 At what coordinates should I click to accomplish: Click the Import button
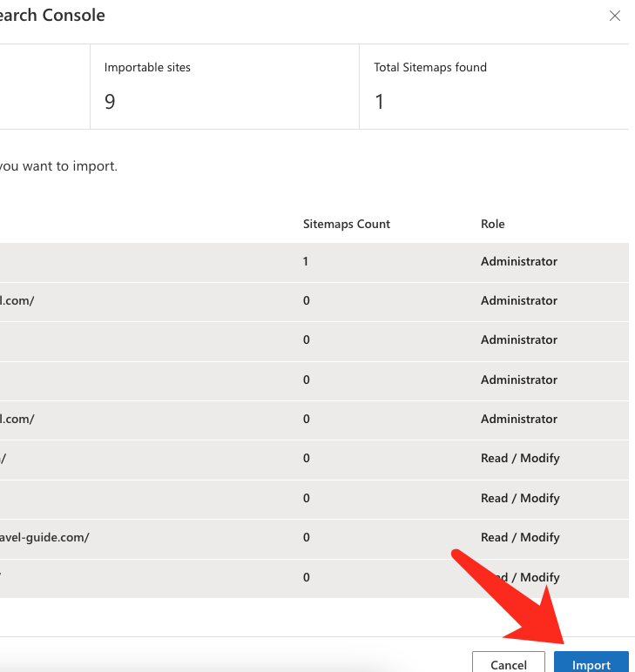tap(591, 662)
